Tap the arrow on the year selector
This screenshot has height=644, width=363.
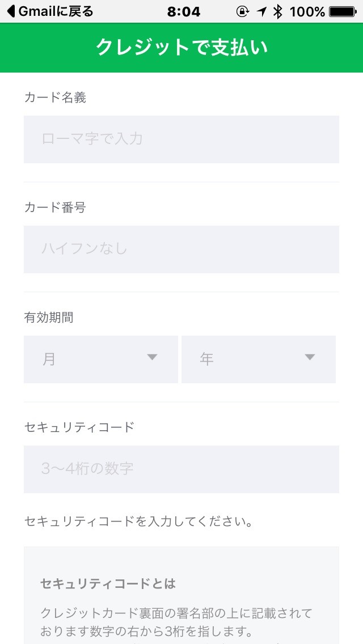point(310,357)
